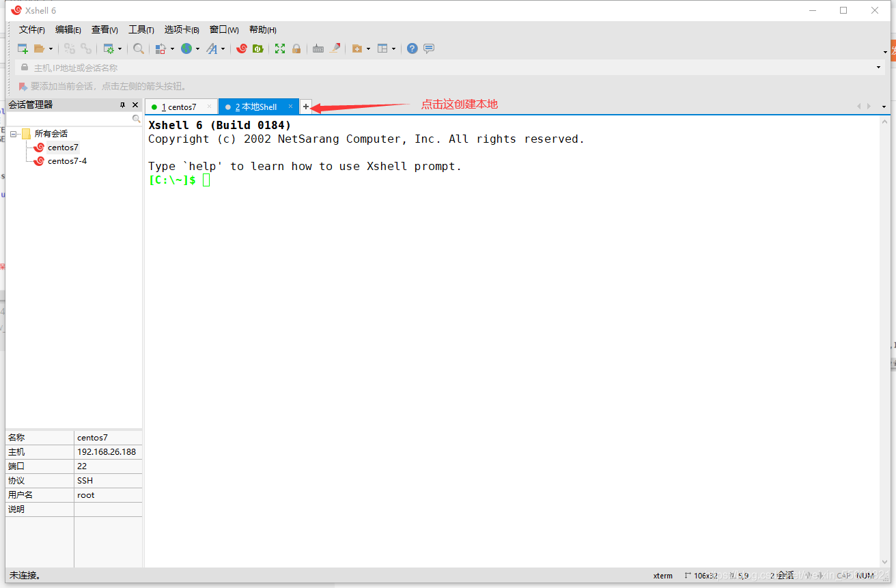Screen dimensions: 896x588
Task: Click the Font letter-A icon
Action: tap(212, 48)
